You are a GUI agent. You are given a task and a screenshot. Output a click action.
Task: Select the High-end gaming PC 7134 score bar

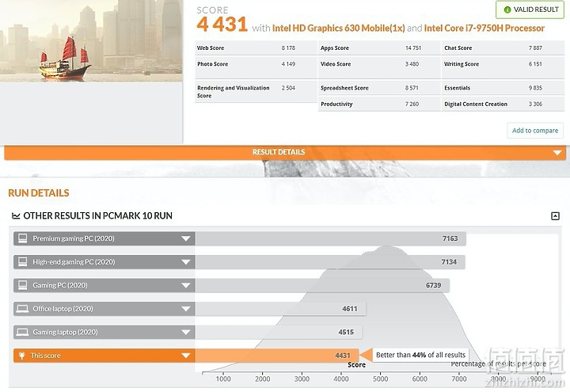(x=330, y=262)
